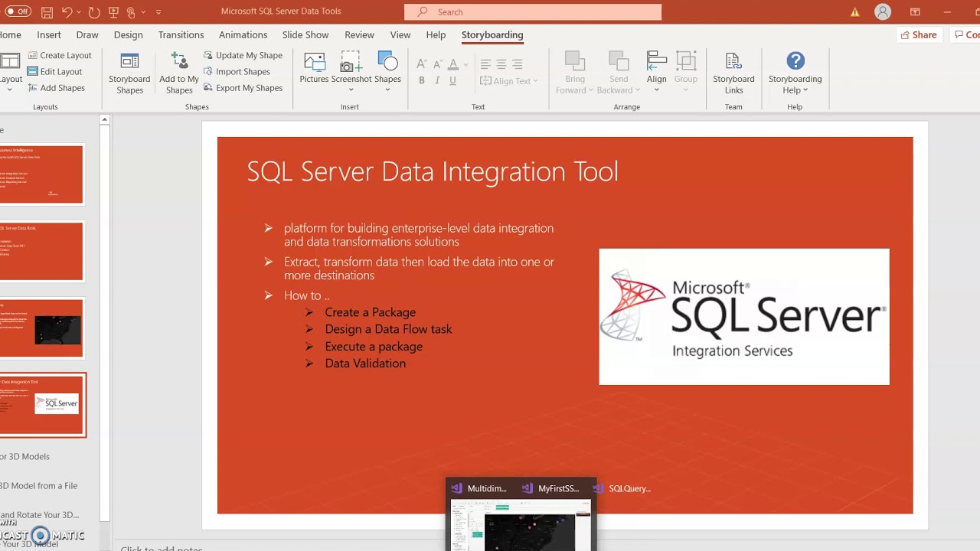Open the Insert ribbon tab
The width and height of the screenshot is (980, 551).
[49, 34]
